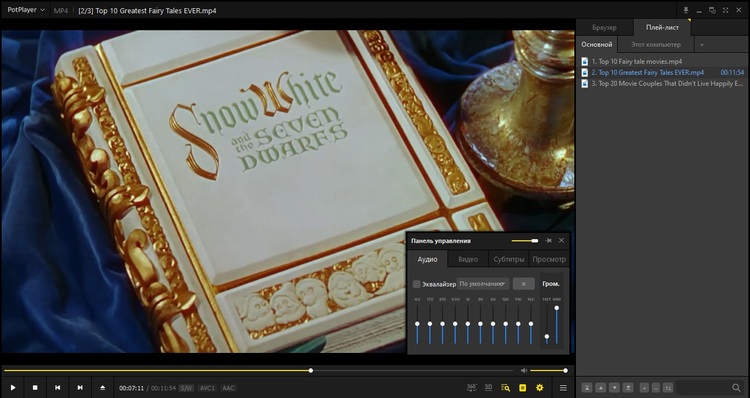The height and width of the screenshot is (398, 750).
Task: Adjust the 600 Hz equalizer band slider
Action: coord(455,324)
